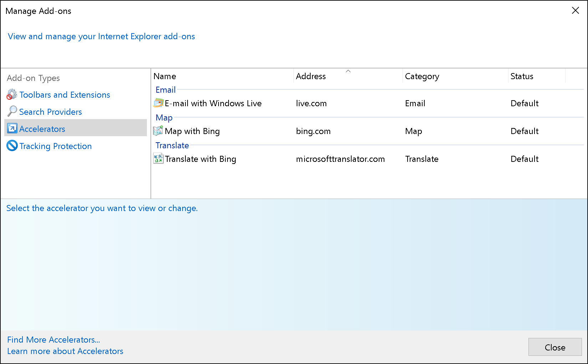Click the 'Select the accelerator you want' message
588x364 pixels.
(x=102, y=208)
